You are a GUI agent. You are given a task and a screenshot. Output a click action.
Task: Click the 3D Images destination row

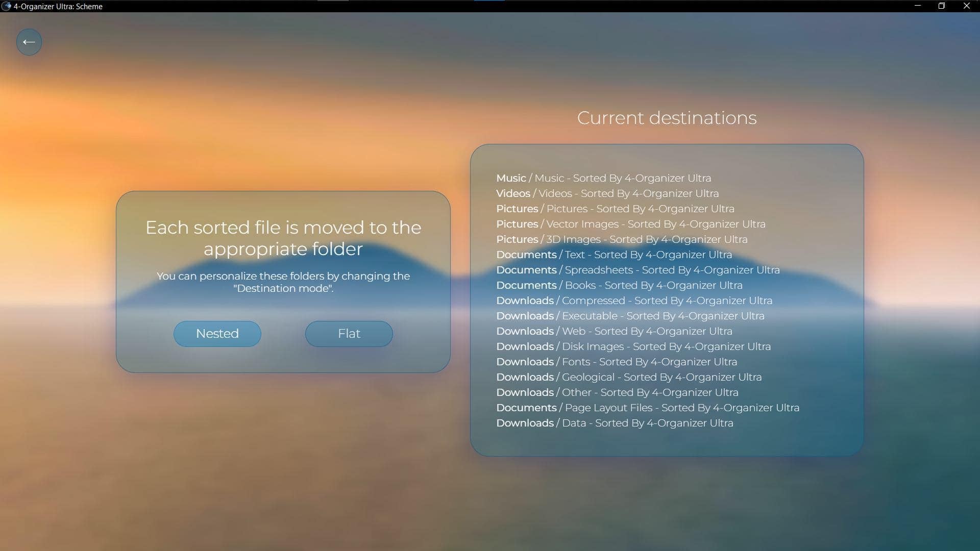(x=622, y=239)
